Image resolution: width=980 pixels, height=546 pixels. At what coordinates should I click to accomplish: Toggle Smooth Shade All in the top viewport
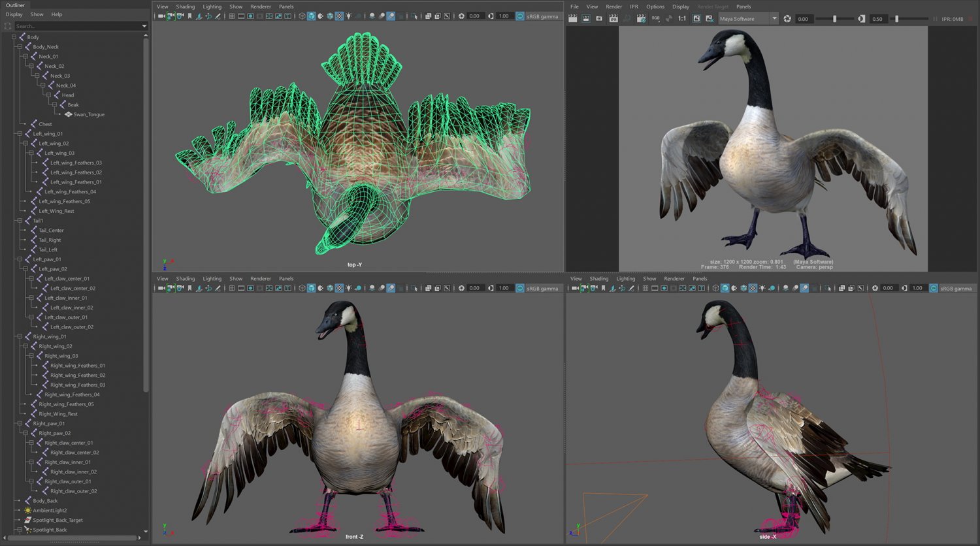[x=311, y=16]
